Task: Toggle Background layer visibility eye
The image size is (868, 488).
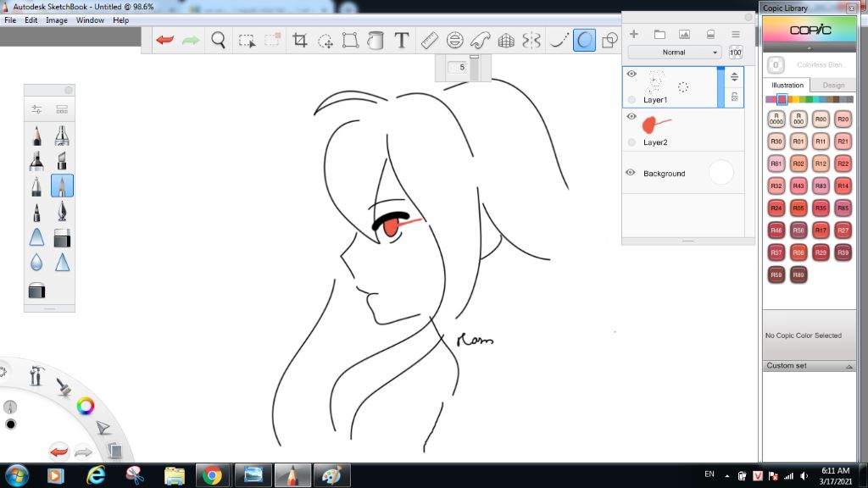Action: pyautogui.click(x=631, y=172)
